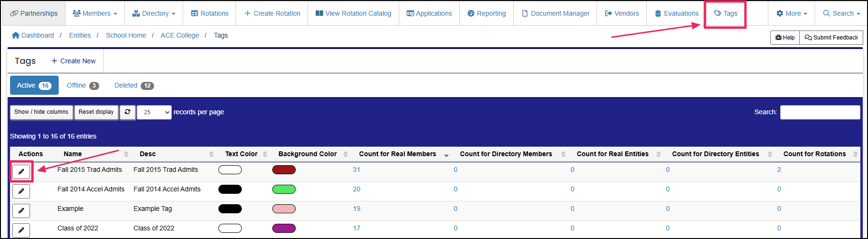Expand the More dropdown menu

pos(792,13)
